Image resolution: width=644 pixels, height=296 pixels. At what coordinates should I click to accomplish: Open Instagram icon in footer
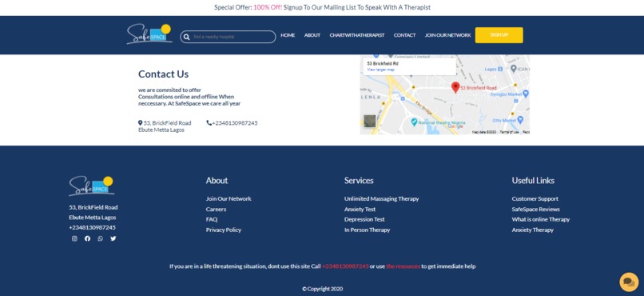[x=74, y=238]
